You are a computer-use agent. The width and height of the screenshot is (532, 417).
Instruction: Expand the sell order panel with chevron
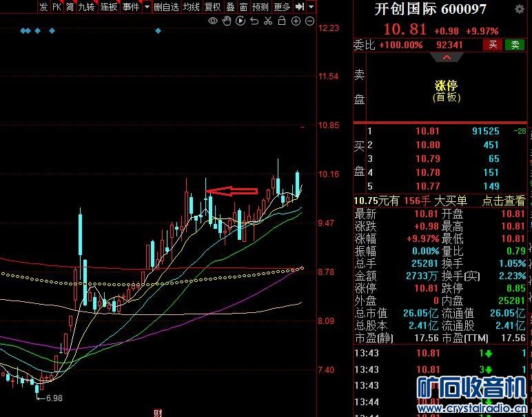point(447,58)
